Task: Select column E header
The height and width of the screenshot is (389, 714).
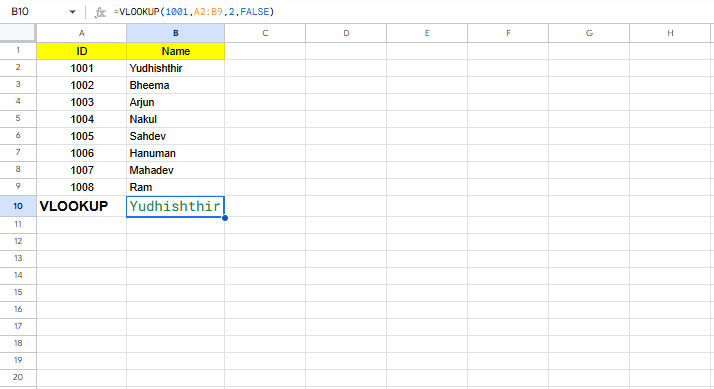Action: point(427,33)
